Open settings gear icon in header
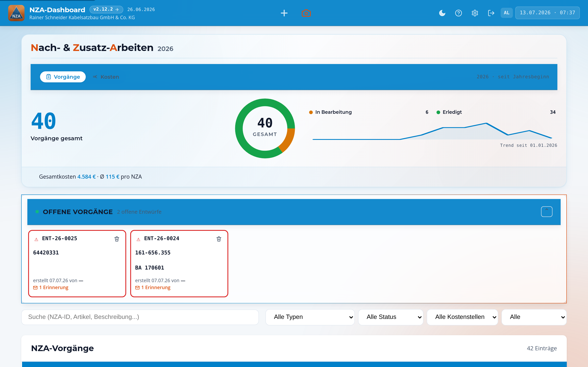This screenshot has height=367, width=588. (475, 13)
